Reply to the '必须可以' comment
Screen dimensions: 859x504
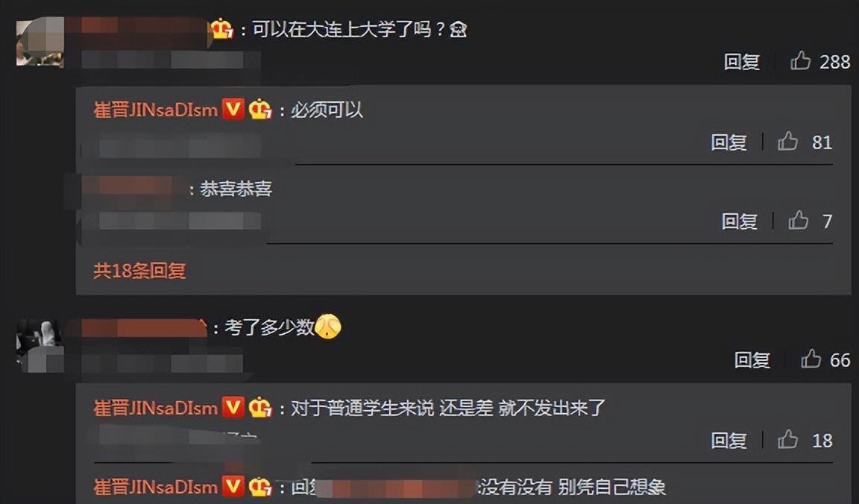[729, 142]
